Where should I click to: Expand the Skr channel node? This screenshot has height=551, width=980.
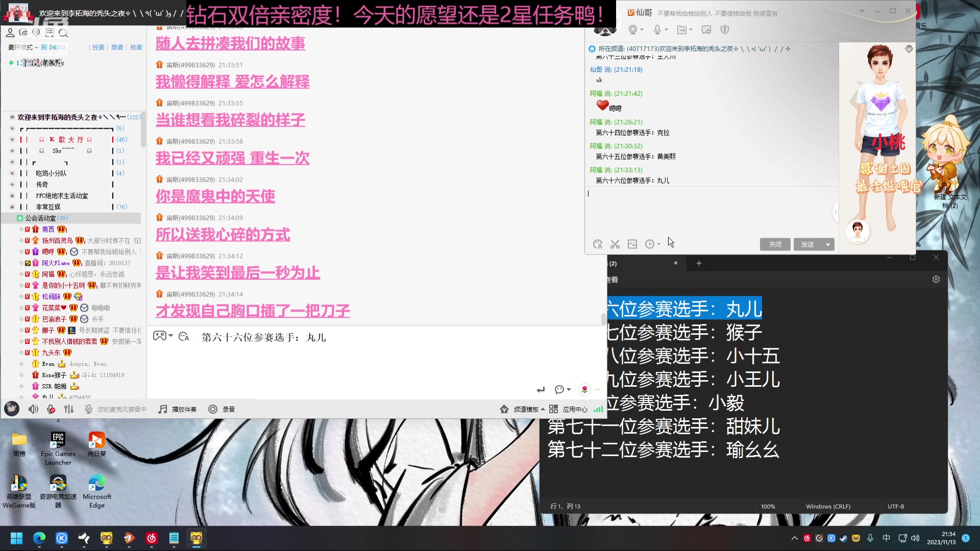[x=12, y=151]
